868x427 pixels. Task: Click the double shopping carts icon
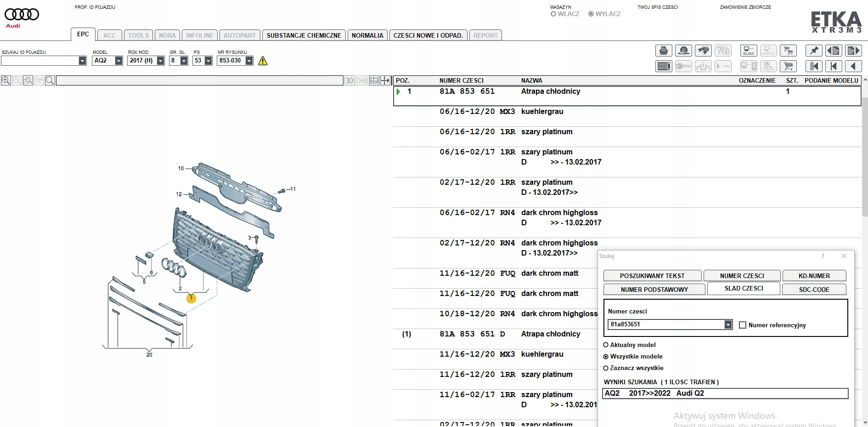point(788,51)
